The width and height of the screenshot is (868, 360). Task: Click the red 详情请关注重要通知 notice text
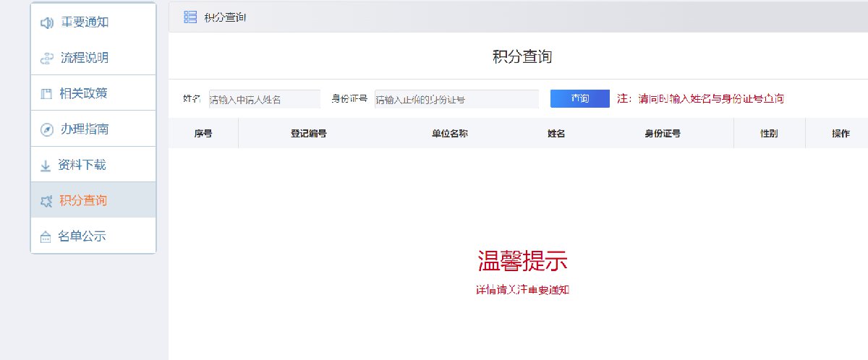click(522, 290)
